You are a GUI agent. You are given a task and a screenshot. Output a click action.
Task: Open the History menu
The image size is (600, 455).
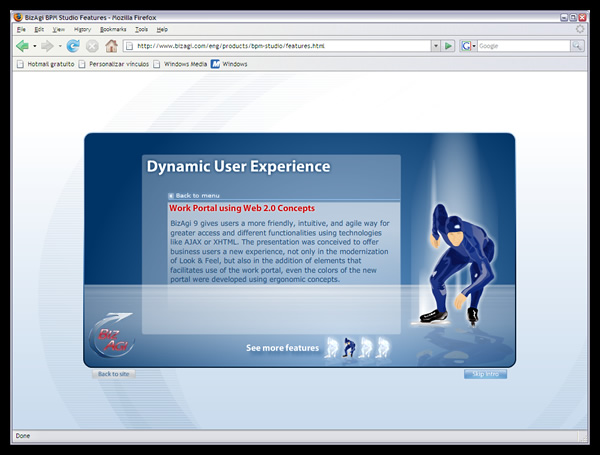tap(82, 30)
